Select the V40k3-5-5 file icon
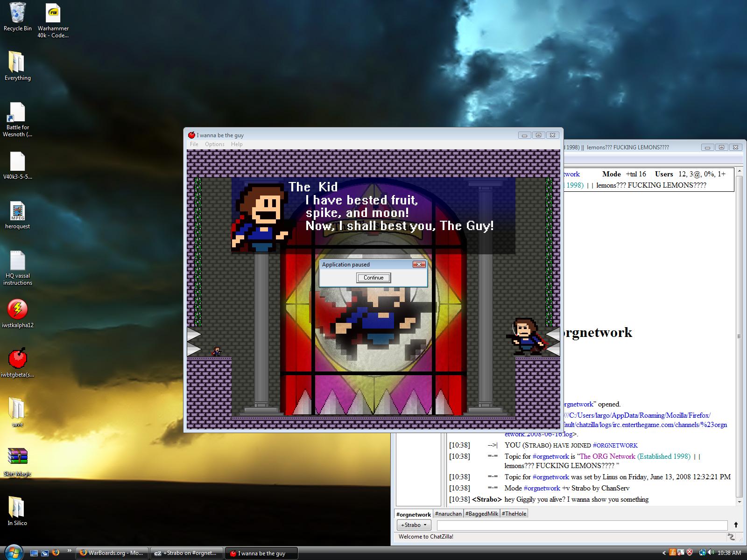This screenshot has width=747, height=560. click(x=17, y=166)
